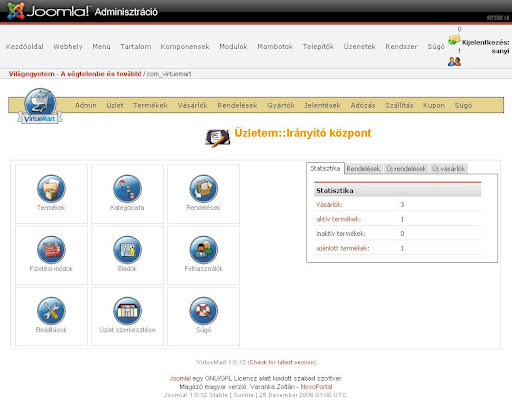This screenshot has width=512, height=400.
Task: Open the Rendszer menu
Action: tap(401, 47)
